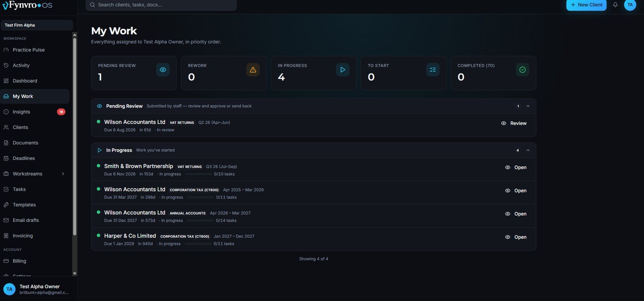
Task: Click the sidebar scrollbar down arrow
Action: (x=74, y=273)
